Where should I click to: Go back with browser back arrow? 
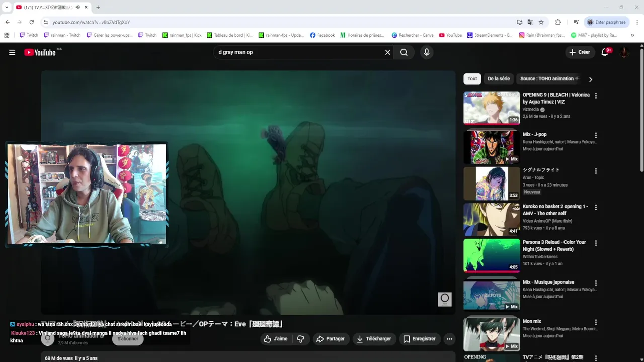coord(7,22)
